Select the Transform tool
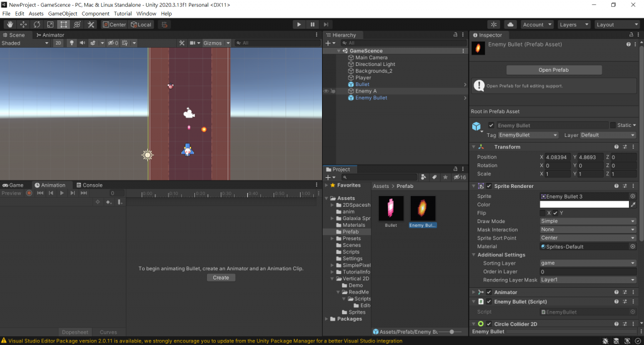Viewport: 644px width, 345px height. pos(77,25)
